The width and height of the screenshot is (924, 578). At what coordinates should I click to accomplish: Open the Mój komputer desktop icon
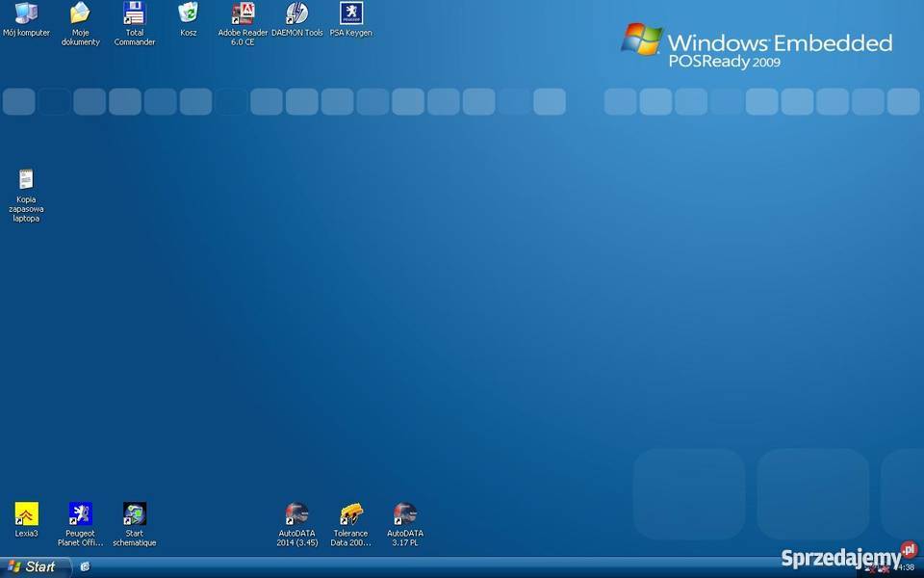click(x=26, y=13)
